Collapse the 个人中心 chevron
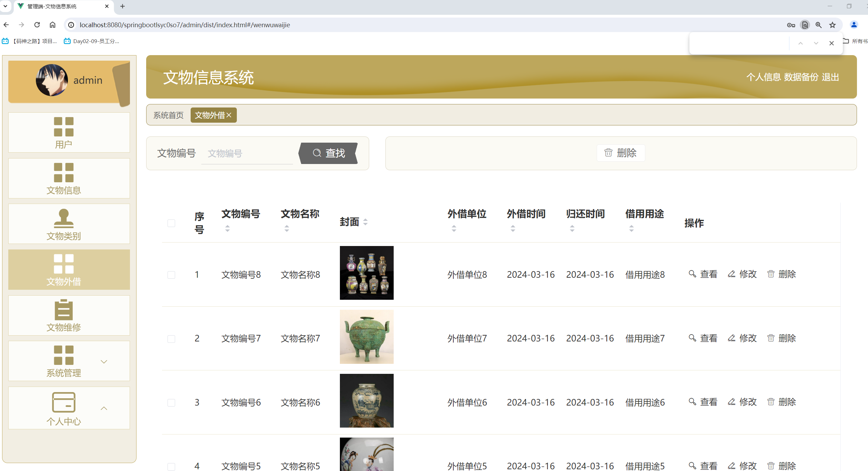Screen dimensions: 868x471 [104, 408]
